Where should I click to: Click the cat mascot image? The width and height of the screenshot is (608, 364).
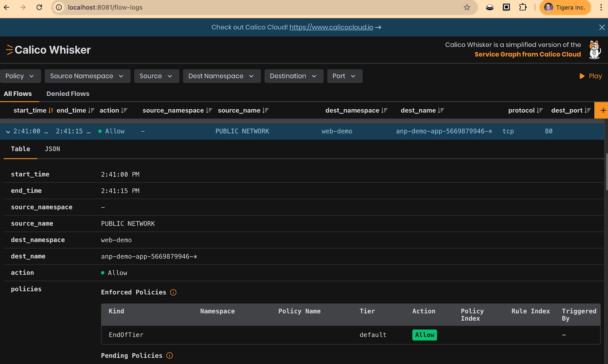[x=595, y=49]
